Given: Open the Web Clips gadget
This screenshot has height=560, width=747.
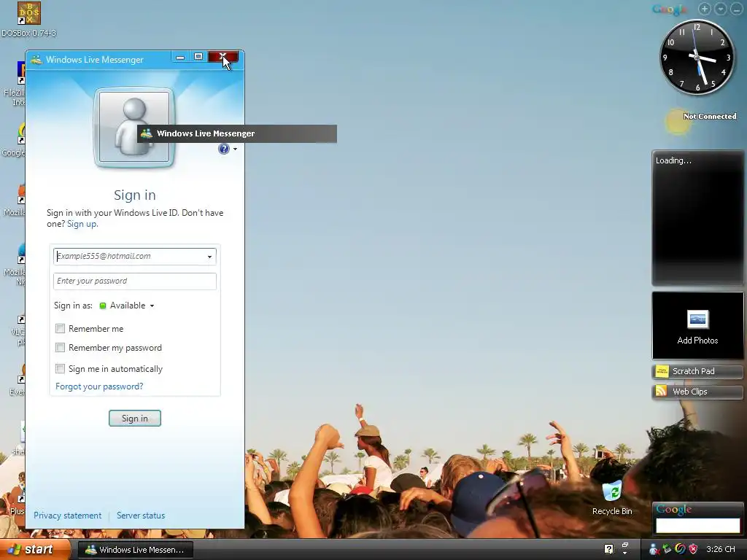Looking at the screenshot, I should (x=697, y=392).
